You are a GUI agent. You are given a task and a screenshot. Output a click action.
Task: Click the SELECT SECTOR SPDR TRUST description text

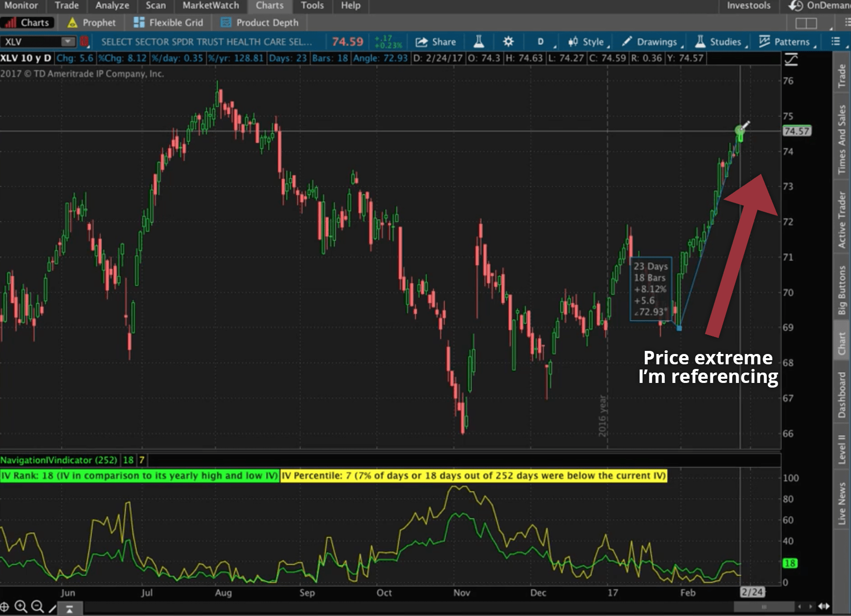[206, 42]
